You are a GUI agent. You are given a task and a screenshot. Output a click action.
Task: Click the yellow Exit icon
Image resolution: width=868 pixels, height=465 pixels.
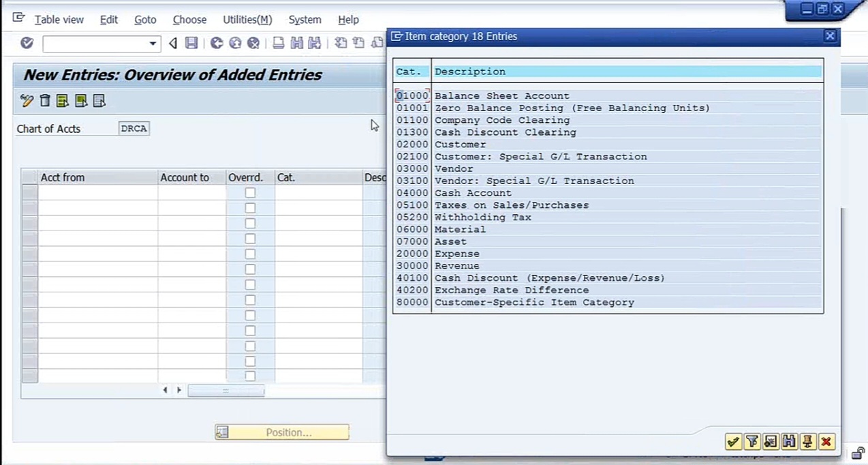pos(235,44)
